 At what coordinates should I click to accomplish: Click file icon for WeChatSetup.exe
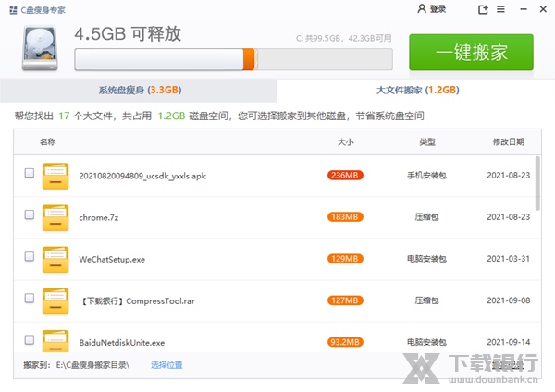(x=55, y=259)
